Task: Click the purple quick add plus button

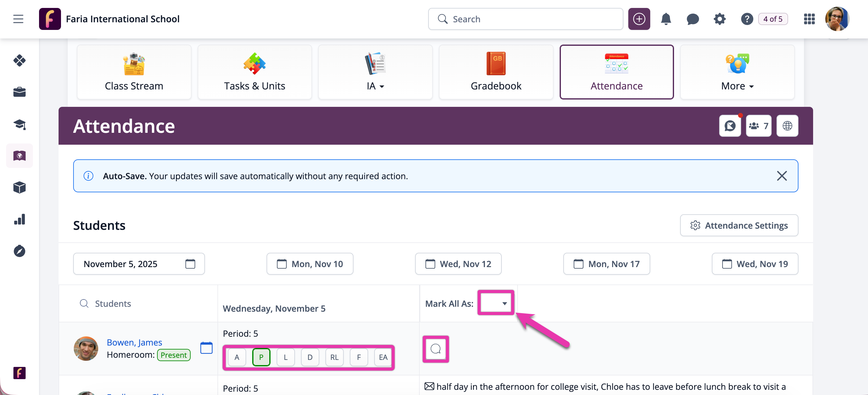Action: 639,19
